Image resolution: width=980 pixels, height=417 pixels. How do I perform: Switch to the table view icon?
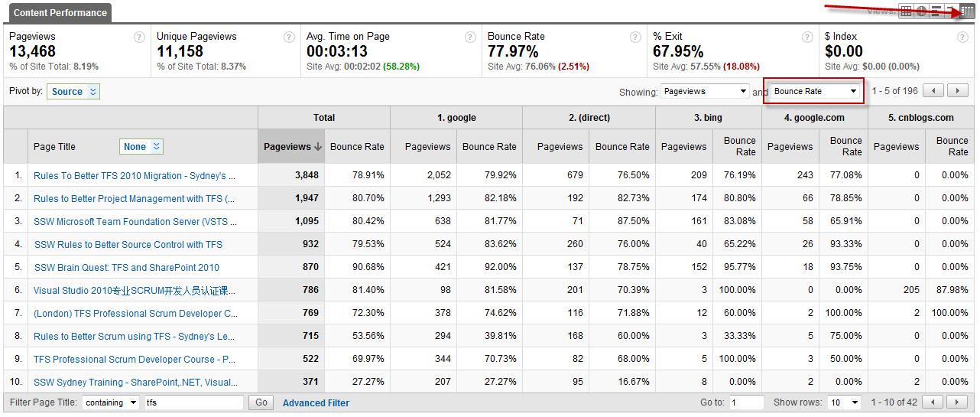pyautogui.click(x=907, y=11)
